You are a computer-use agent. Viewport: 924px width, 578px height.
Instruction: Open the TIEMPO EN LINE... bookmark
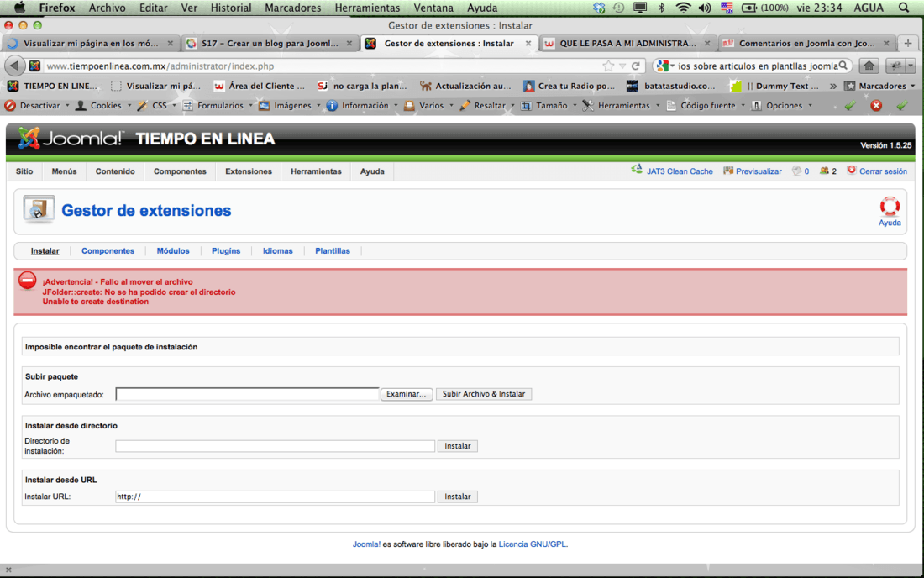tap(52, 86)
